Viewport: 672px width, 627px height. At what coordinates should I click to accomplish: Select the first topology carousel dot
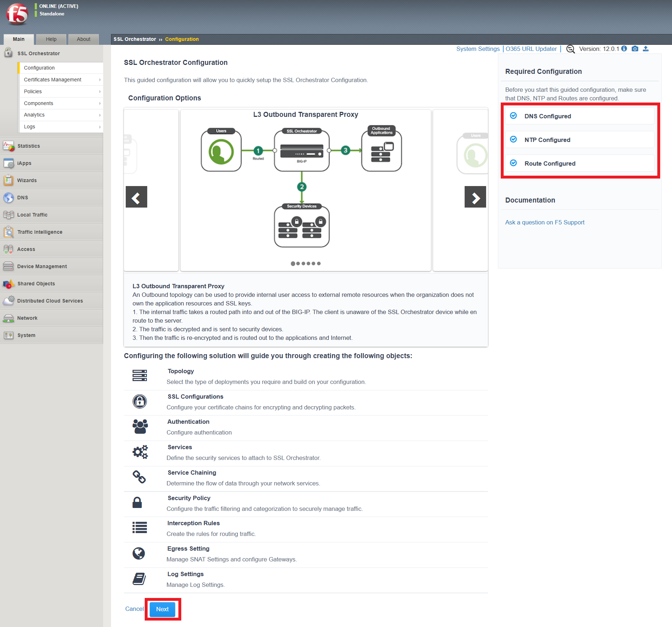pyautogui.click(x=293, y=263)
